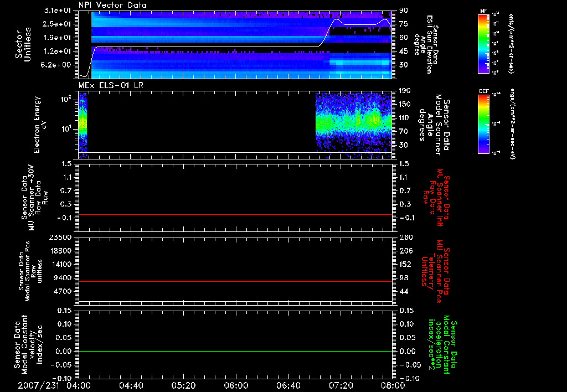
Task: Click the "Electron Energy eV" axis label
Action: 40,125
